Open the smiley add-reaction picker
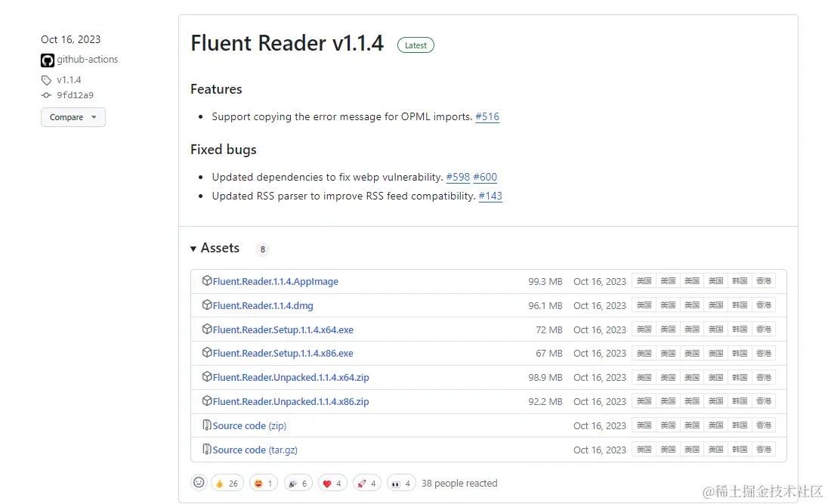Viewport: 828px width, 504px height. (199, 482)
